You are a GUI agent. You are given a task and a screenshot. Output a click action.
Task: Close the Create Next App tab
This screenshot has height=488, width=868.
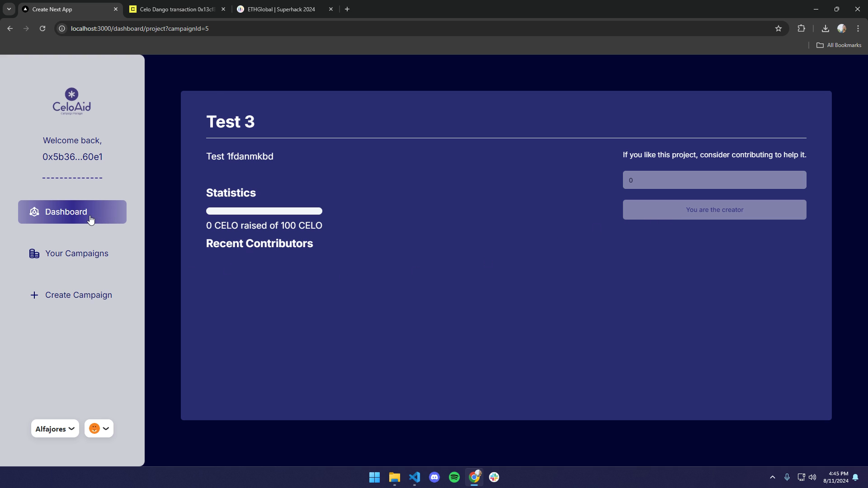click(116, 9)
